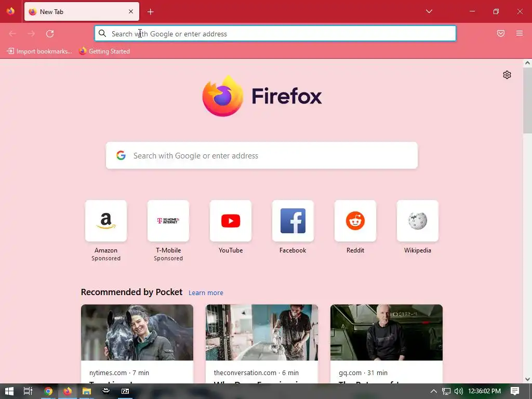
Task: Click the page scrollbar up arrow
Action: point(527,63)
